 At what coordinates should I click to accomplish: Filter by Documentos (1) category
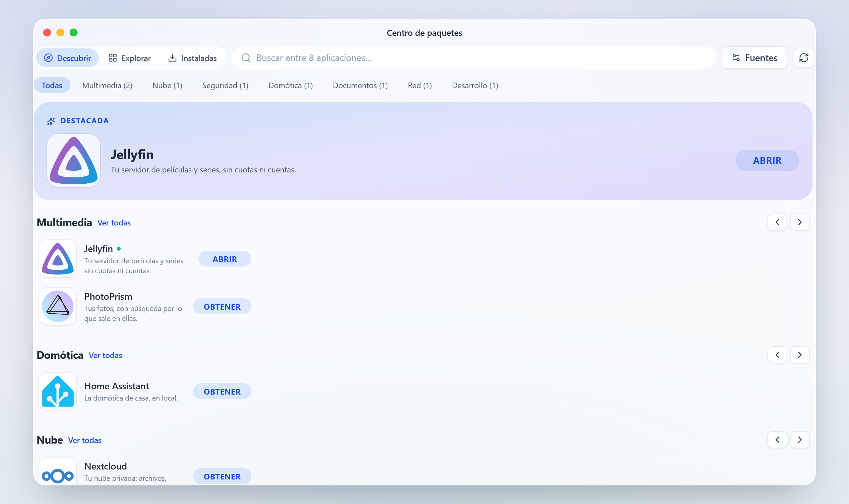pyautogui.click(x=360, y=85)
